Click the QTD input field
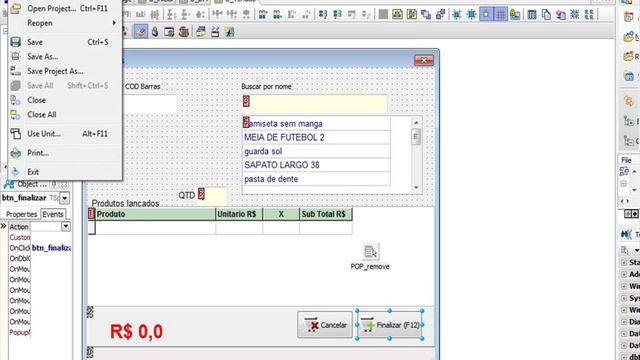The width and height of the screenshot is (640, 360). pyautogui.click(x=212, y=196)
